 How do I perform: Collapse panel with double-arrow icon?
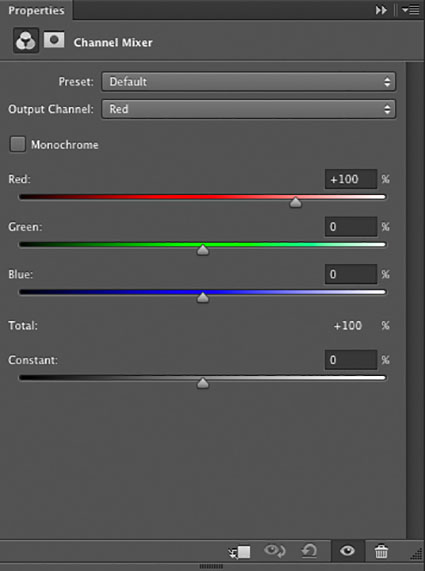coord(381,10)
